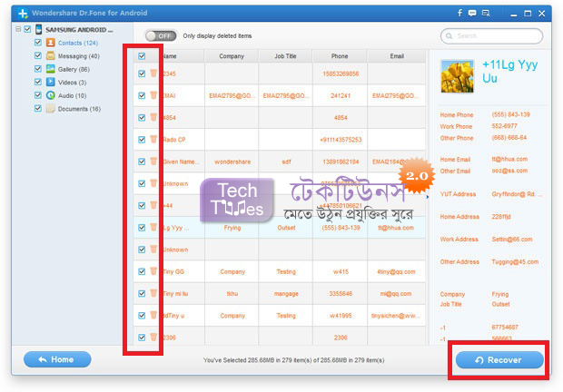
Task: Uncheck the Contacts (124) checkbox
Action: click(38, 43)
